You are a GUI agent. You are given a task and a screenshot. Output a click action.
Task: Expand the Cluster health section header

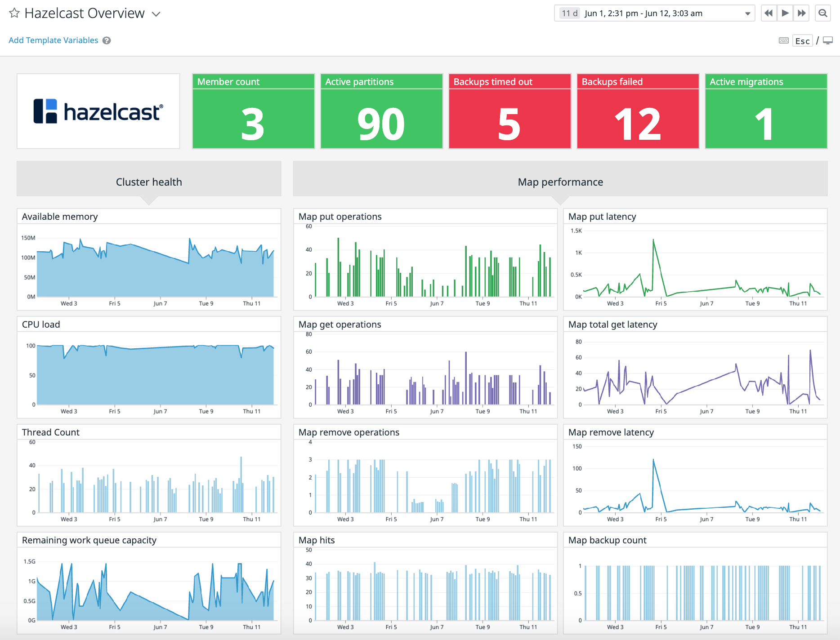coord(148,182)
